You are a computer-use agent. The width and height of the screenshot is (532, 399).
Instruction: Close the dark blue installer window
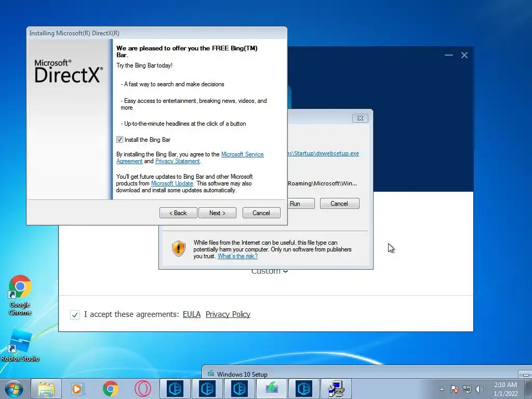click(x=464, y=55)
